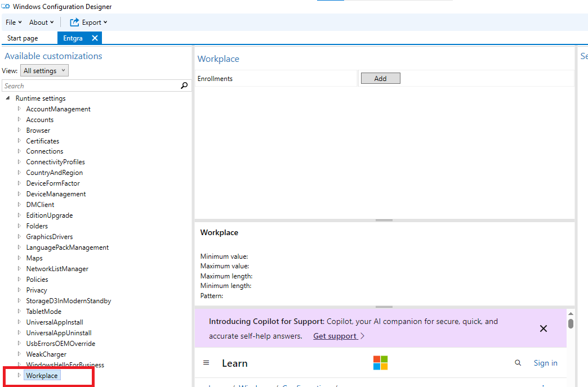Click the Learn page search icon
The image size is (588, 387).
point(518,363)
